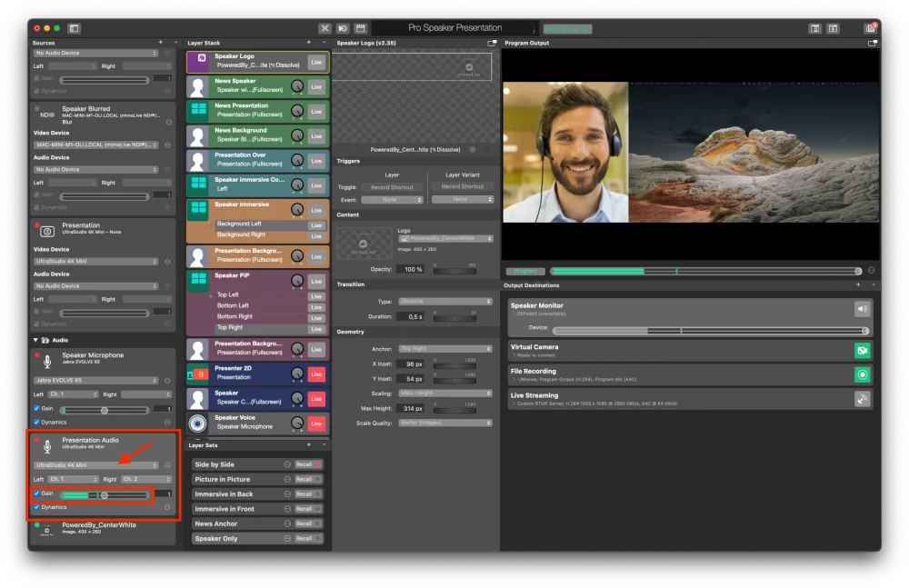909x588 pixels.
Task: Open options circle beside Jabra EVOLVE 65
Action: 167,381
